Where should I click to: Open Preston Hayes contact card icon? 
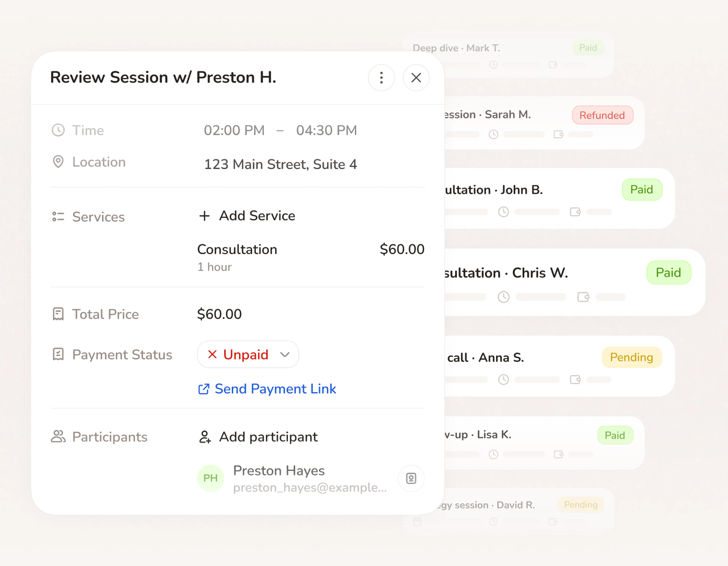411,478
